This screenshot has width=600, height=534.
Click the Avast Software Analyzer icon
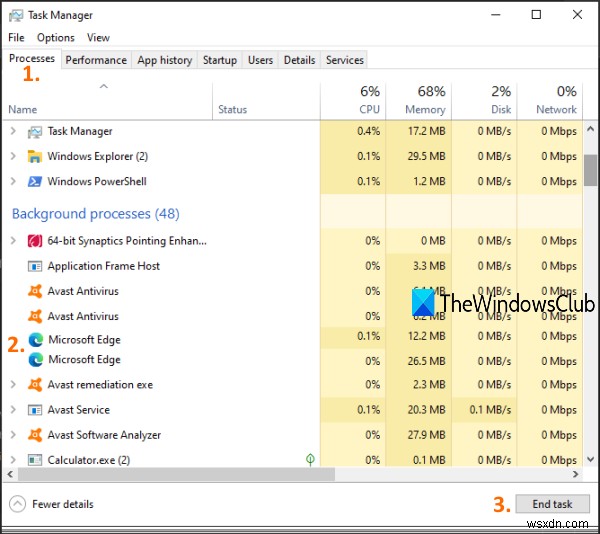tap(35, 435)
